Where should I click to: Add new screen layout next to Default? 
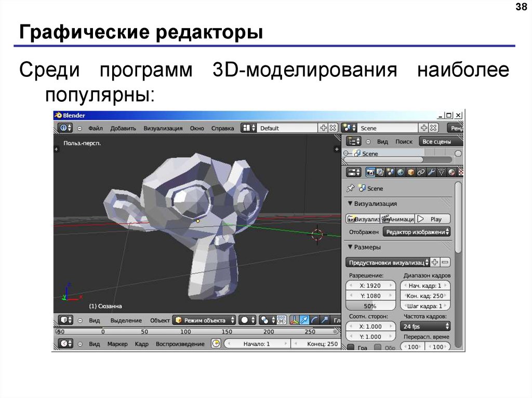tap(323, 128)
